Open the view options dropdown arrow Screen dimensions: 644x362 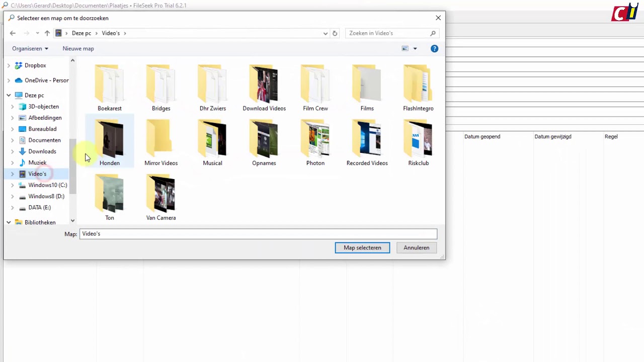coord(415,49)
